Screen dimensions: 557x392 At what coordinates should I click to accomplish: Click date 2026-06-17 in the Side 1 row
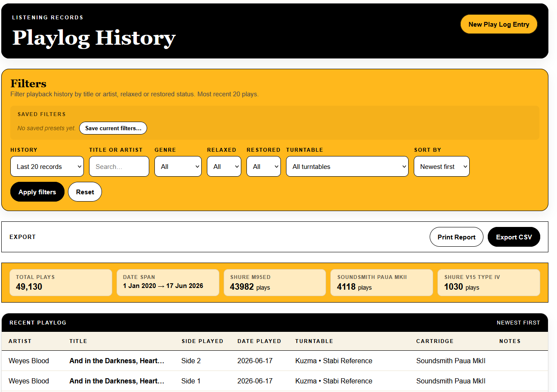[x=255, y=381]
